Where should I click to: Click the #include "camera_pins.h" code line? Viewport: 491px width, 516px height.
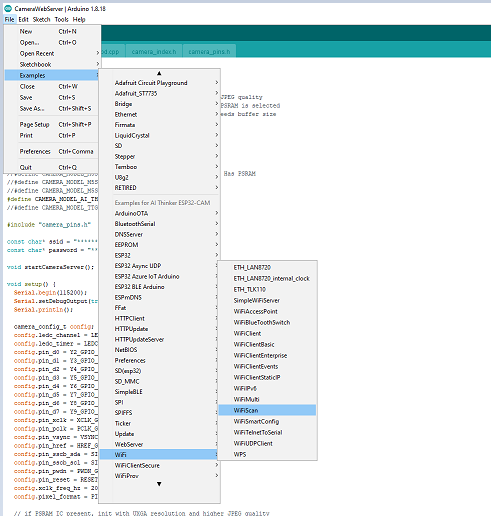pyautogui.click(x=49, y=225)
